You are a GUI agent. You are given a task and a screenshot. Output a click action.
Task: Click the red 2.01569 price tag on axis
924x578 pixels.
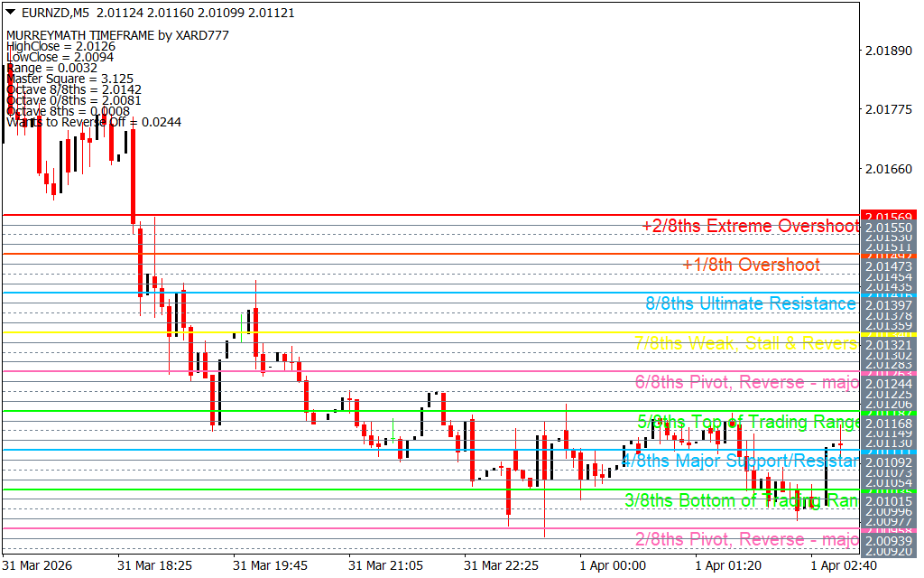889,216
